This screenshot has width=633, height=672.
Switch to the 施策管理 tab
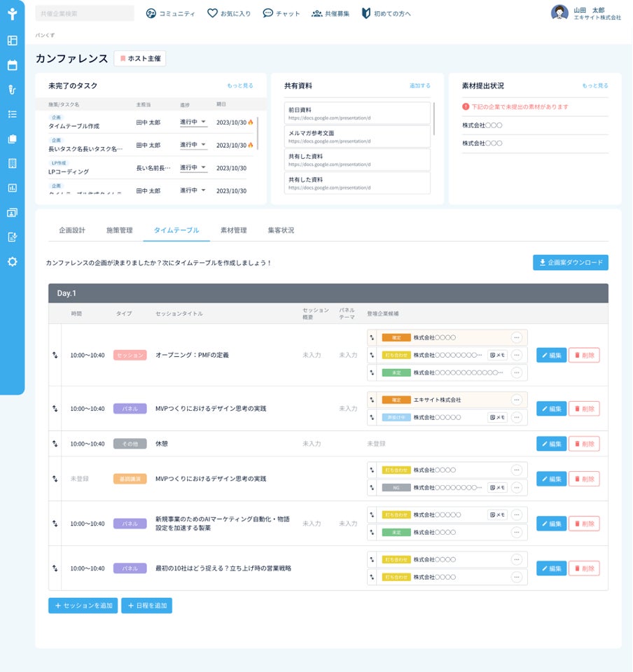pos(119,230)
